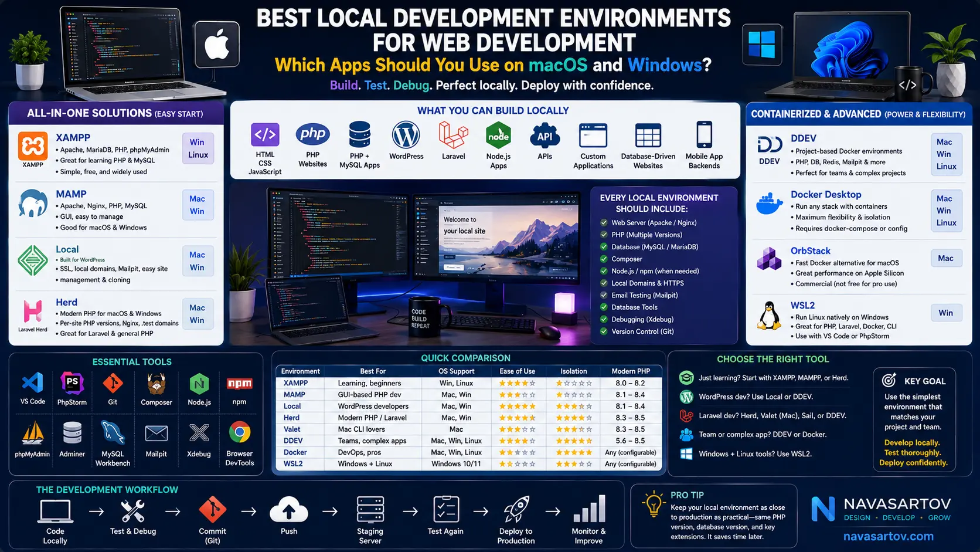980x552 pixels.
Task: Click the Browser DevTools Chrome icon
Action: pyautogui.click(x=239, y=432)
